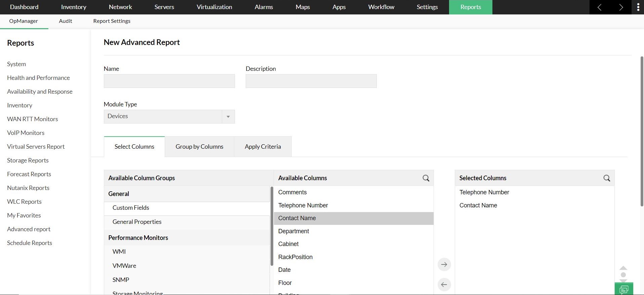This screenshot has width=644, height=295.
Task: Click the right arrow to add column
Action: coord(444,264)
